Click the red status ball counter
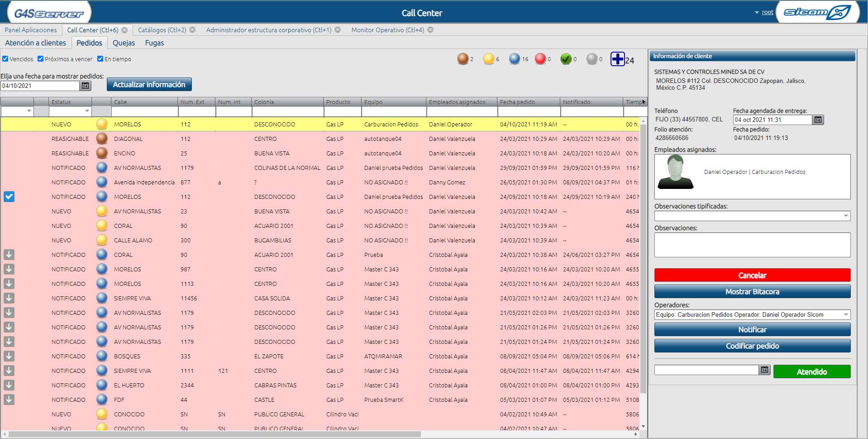Screen dimensions: 868x439 [540, 59]
